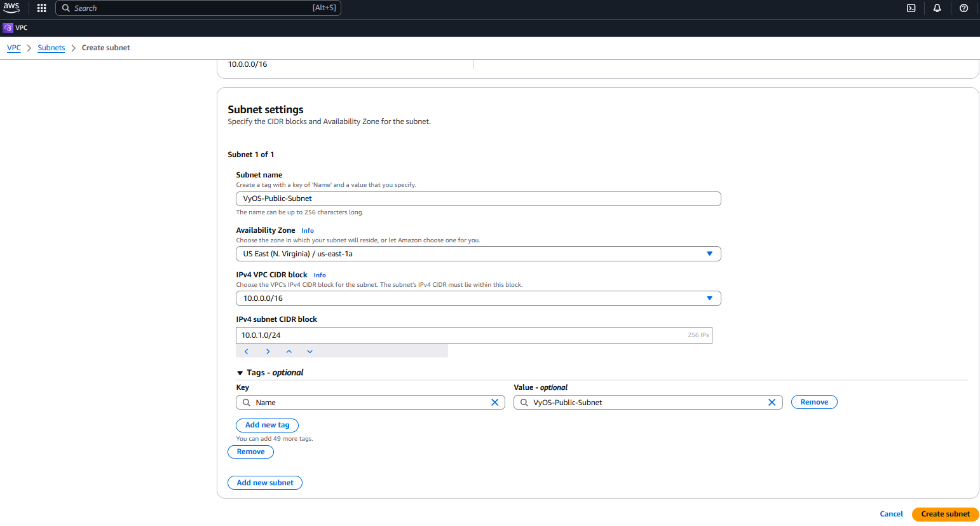The width and height of the screenshot is (980, 526).
Task: Click inside the IPv4 subnet CIDR block field
Action: pyautogui.click(x=445, y=335)
